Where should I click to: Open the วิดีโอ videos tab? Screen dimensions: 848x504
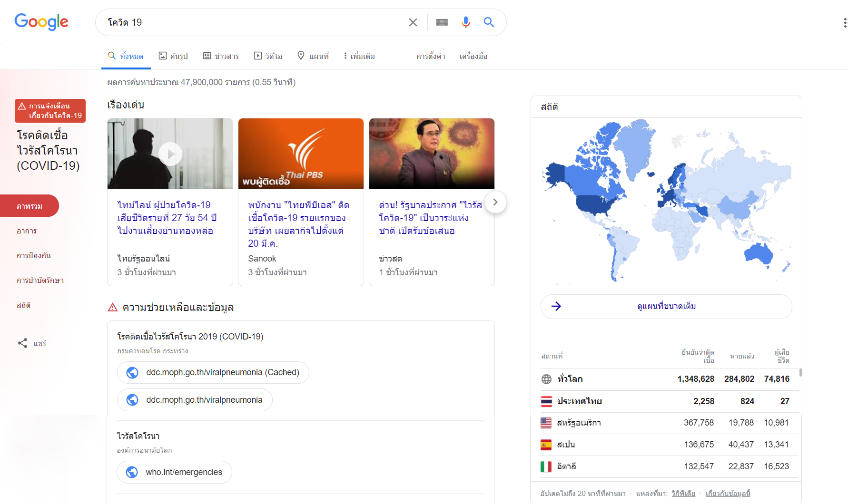coord(268,56)
